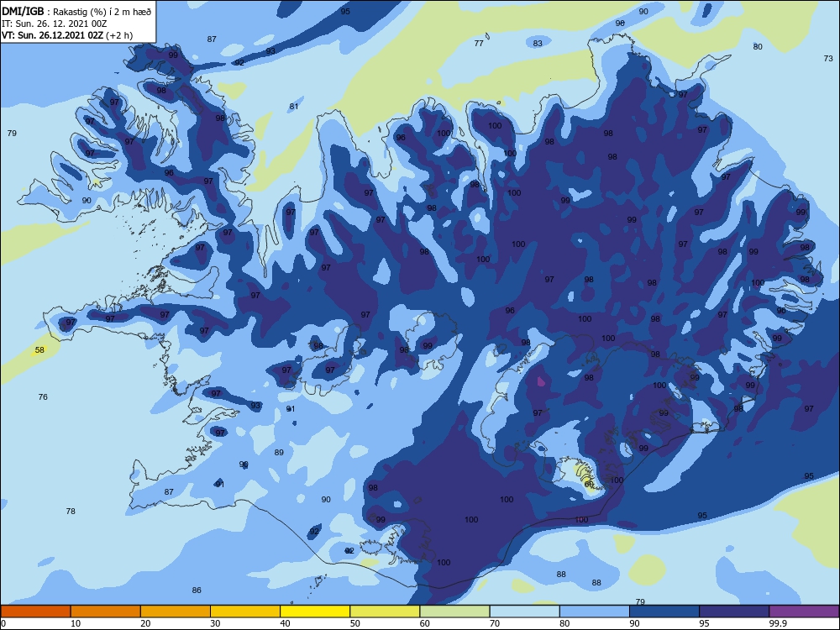Click the 89 humidity value label

(x=279, y=452)
